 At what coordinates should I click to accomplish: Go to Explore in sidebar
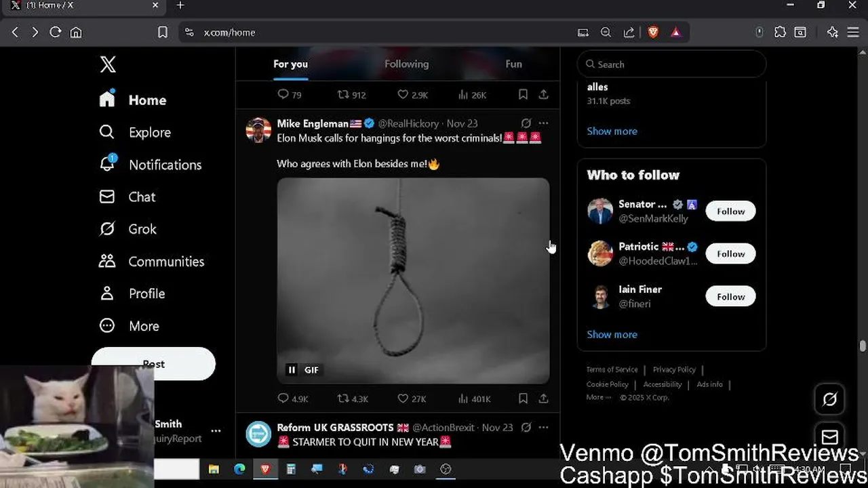[x=135, y=132]
